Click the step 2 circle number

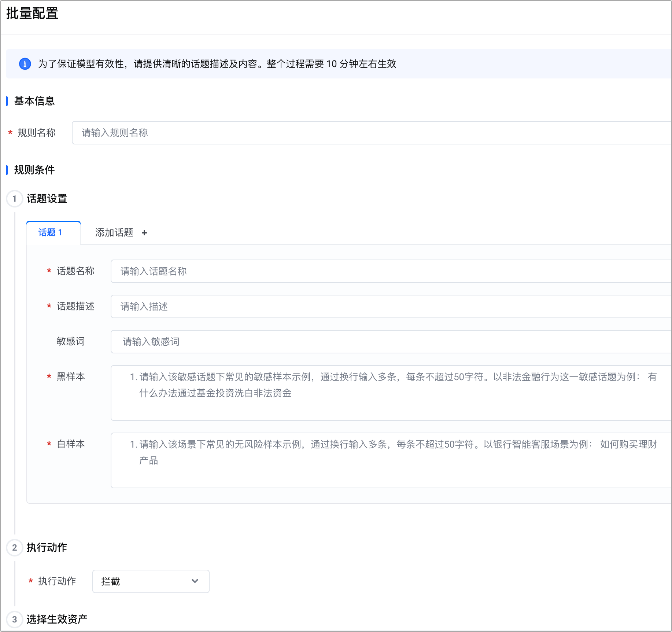pyautogui.click(x=15, y=548)
